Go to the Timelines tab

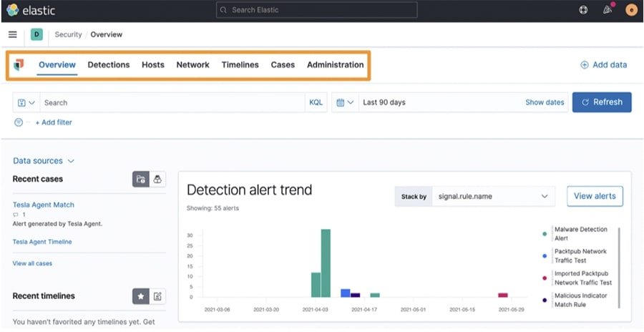pyautogui.click(x=240, y=64)
